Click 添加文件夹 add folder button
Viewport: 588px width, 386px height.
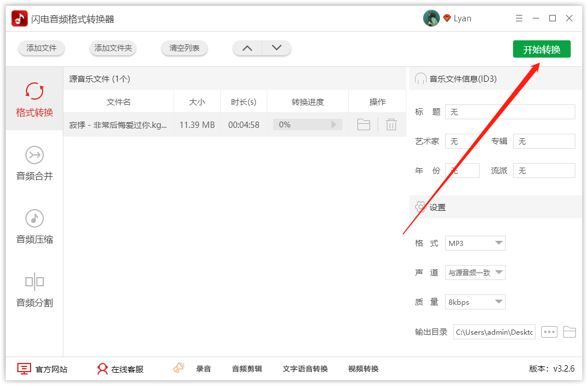coord(113,48)
